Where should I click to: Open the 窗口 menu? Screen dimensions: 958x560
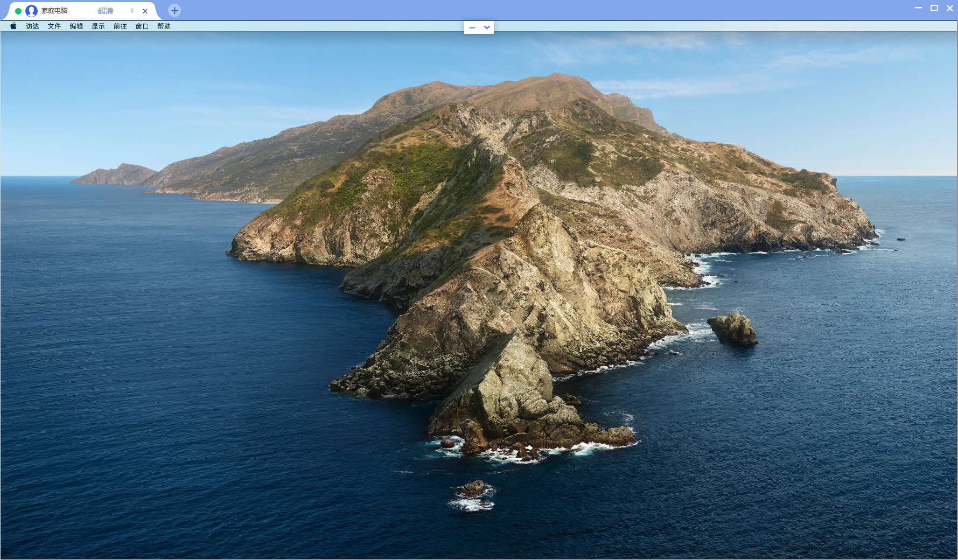[x=142, y=26]
